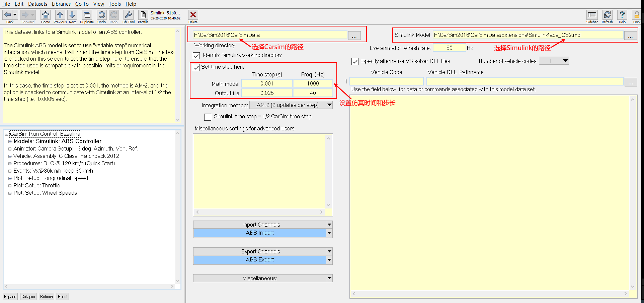Viewport: 644px width, 303px height.
Task: Open the View menu
Action: (99, 4)
